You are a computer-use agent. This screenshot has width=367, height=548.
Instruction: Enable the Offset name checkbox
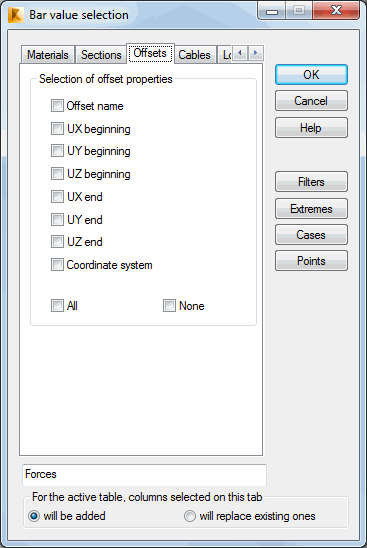pos(57,106)
